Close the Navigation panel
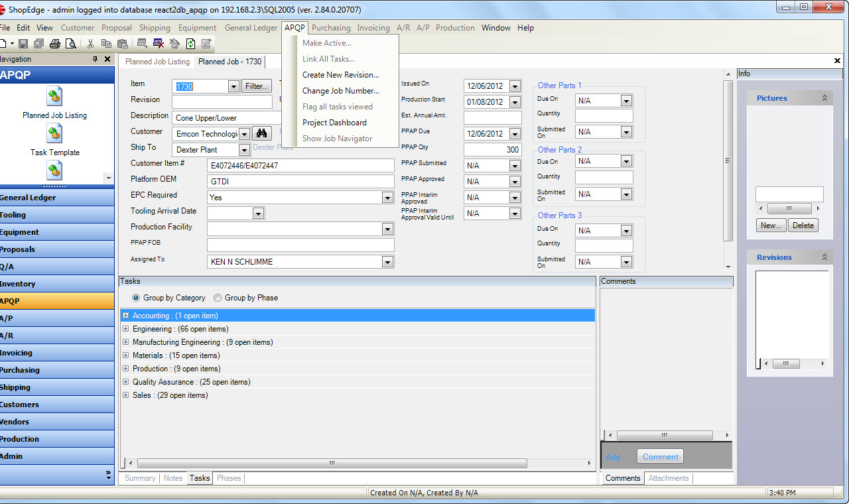This screenshot has width=849, height=504. coord(107,59)
